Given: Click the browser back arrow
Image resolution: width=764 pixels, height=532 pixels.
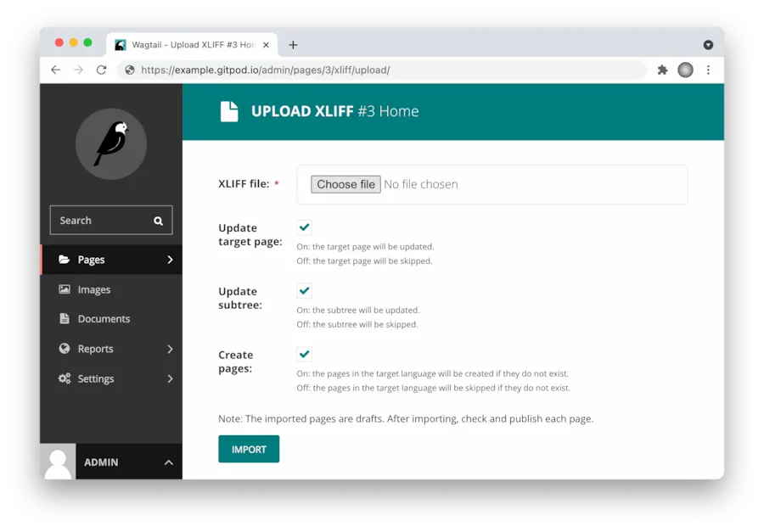Looking at the screenshot, I should click(x=56, y=70).
